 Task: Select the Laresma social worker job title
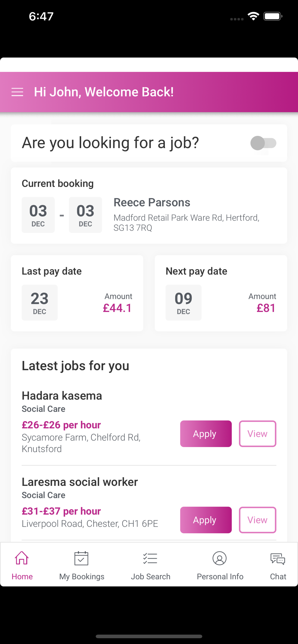tap(80, 482)
